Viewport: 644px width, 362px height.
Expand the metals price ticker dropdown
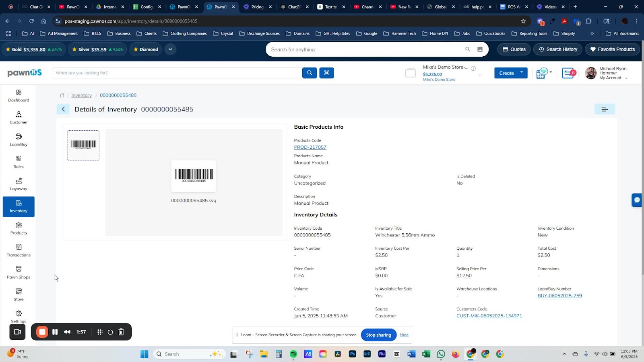click(170, 49)
